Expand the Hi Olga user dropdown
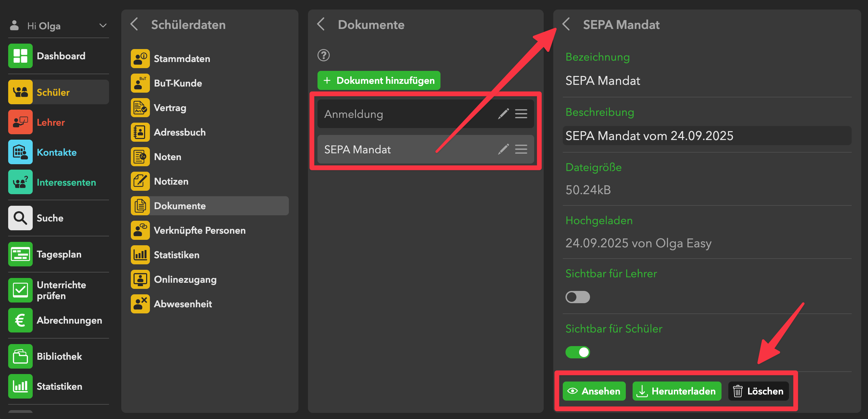The width and height of the screenshot is (868, 419). pos(103,26)
